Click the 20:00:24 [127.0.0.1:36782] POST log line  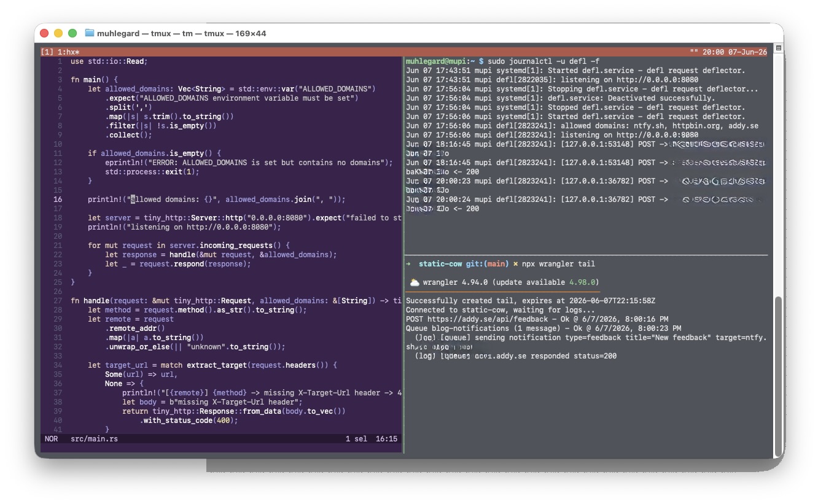tap(586, 200)
